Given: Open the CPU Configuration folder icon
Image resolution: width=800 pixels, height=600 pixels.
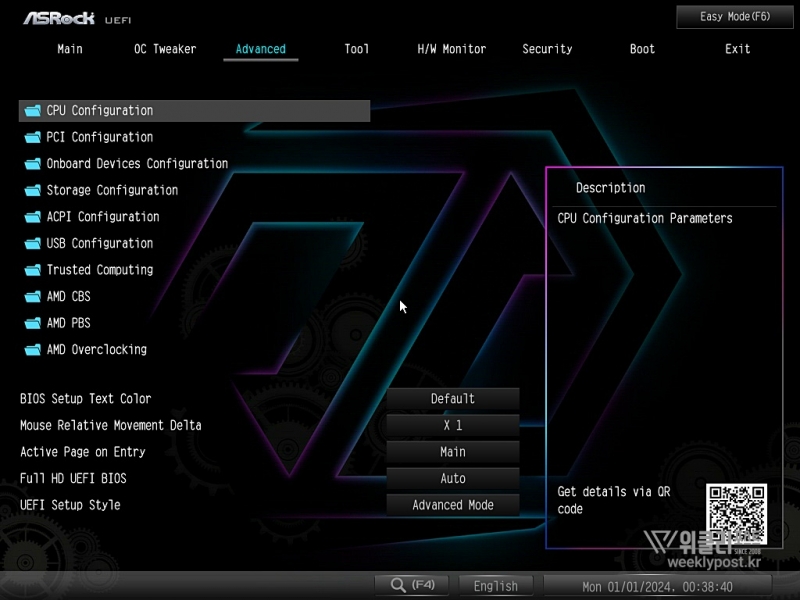Looking at the screenshot, I should [32, 111].
